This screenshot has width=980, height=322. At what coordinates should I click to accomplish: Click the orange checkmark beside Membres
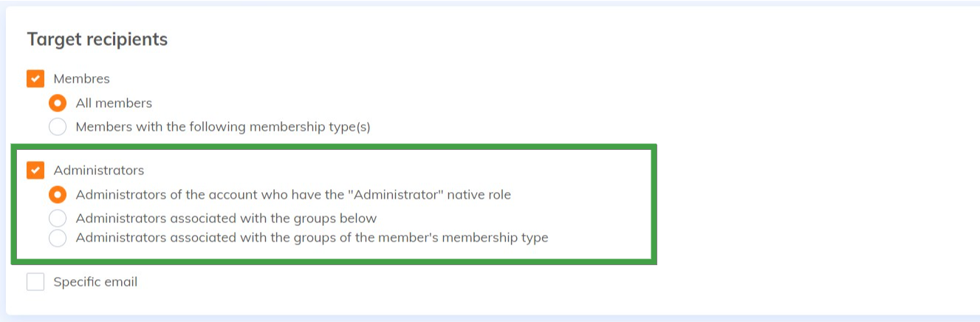click(35, 79)
